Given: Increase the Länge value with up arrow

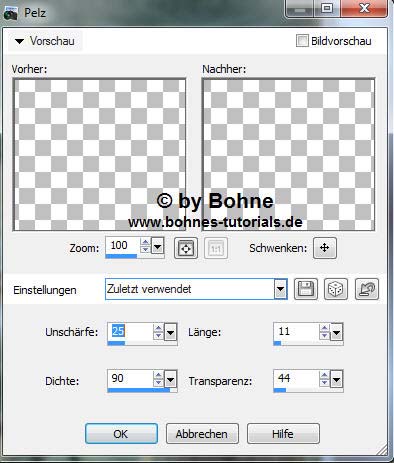Looking at the screenshot, I should coord(324,328).
